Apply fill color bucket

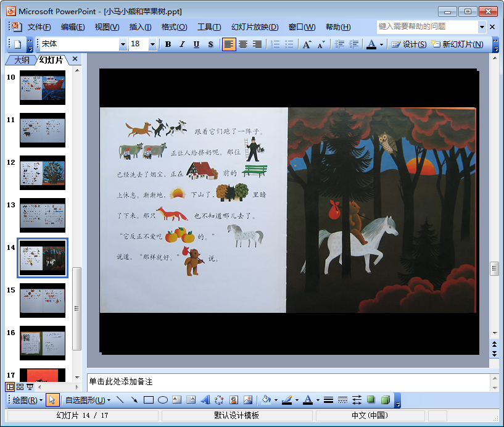(266, 400)
